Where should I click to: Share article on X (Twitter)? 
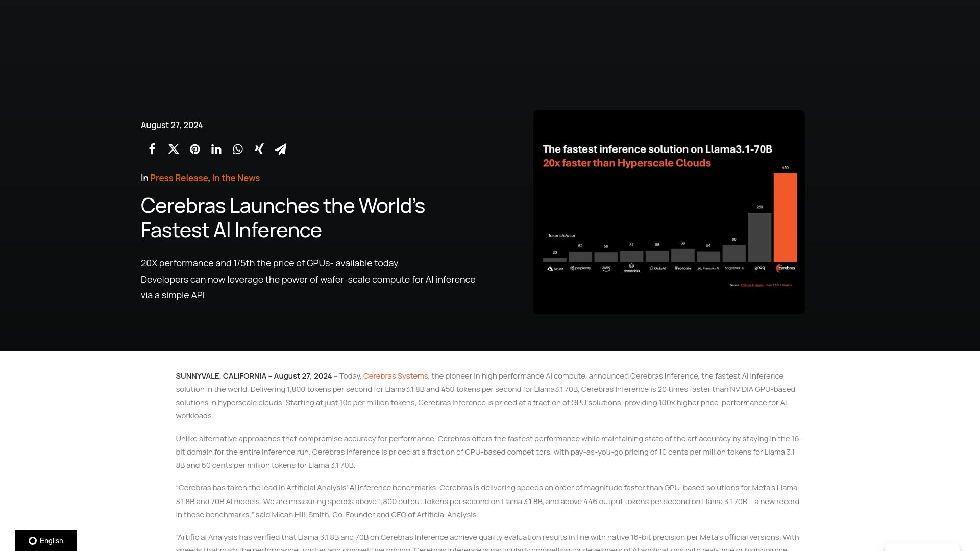tap(174, 149)
